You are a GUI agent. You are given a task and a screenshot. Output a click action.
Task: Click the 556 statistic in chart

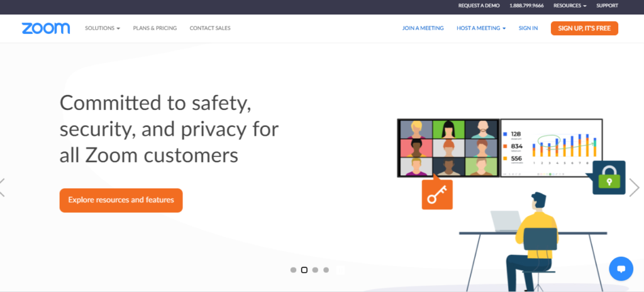click(x=517, y=158)
